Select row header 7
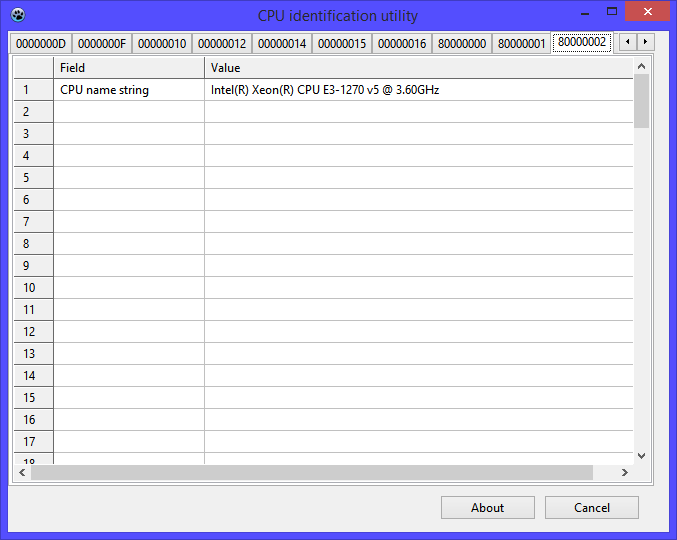The image size is (677, 540). [x=33, y=222]
